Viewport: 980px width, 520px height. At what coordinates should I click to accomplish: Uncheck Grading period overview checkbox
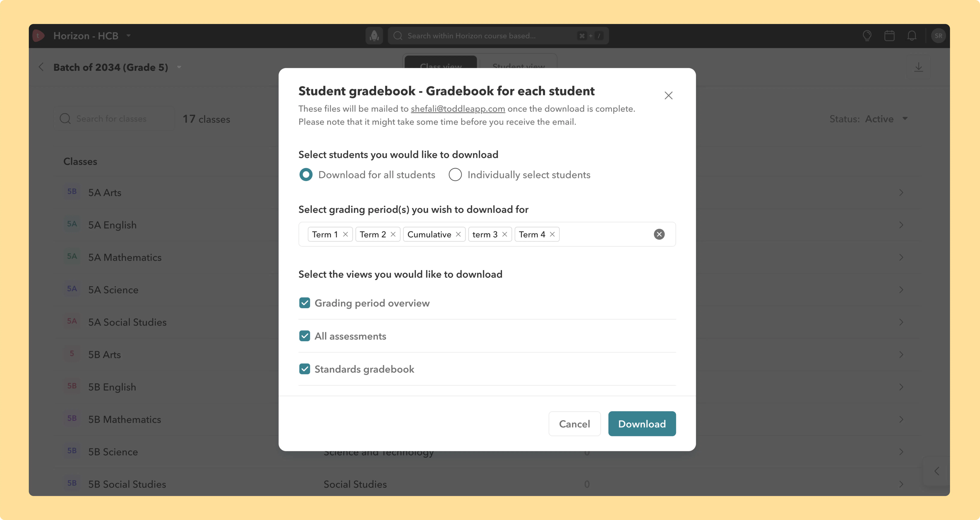point(305,303)
